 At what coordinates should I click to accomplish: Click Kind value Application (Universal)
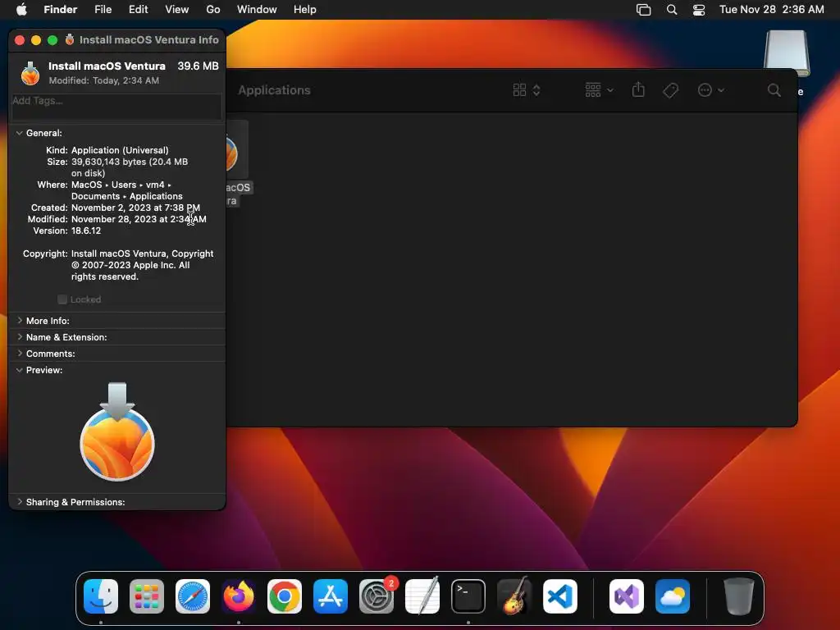[120, 150]
